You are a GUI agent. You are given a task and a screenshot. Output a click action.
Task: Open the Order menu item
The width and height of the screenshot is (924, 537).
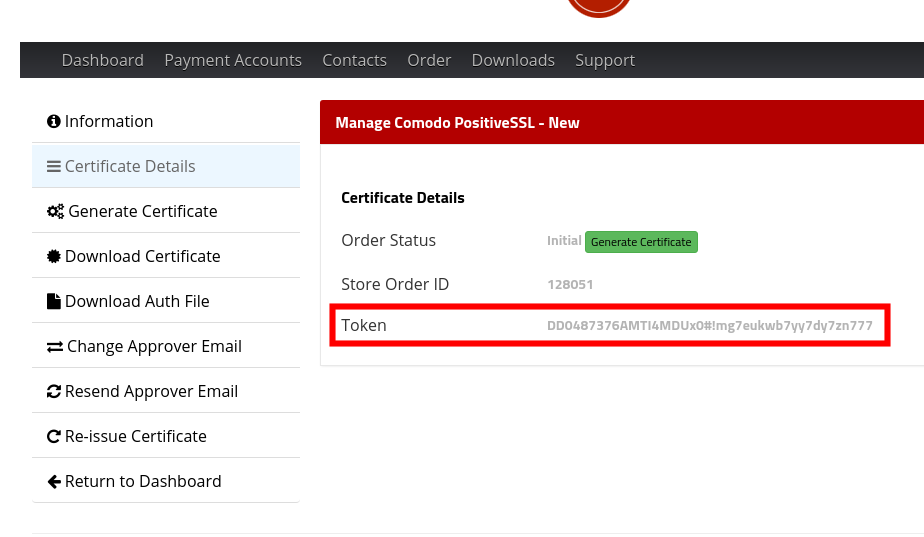tap(429, 60)
